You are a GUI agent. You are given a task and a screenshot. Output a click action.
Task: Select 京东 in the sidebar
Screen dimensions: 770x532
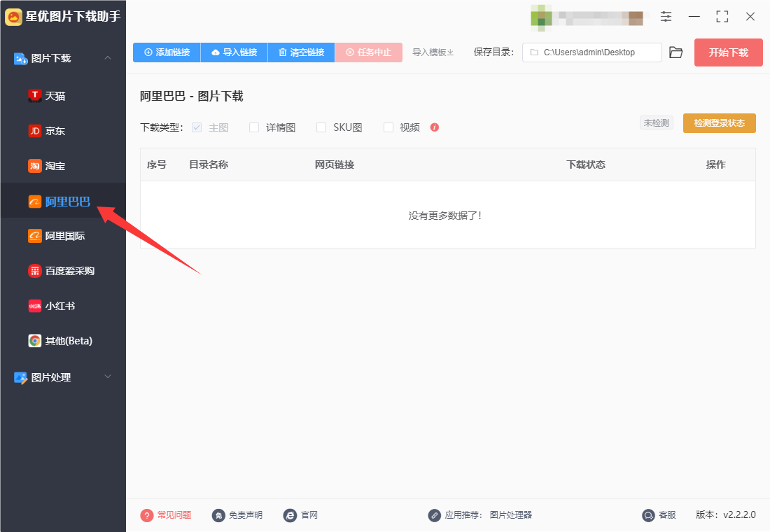63,131
